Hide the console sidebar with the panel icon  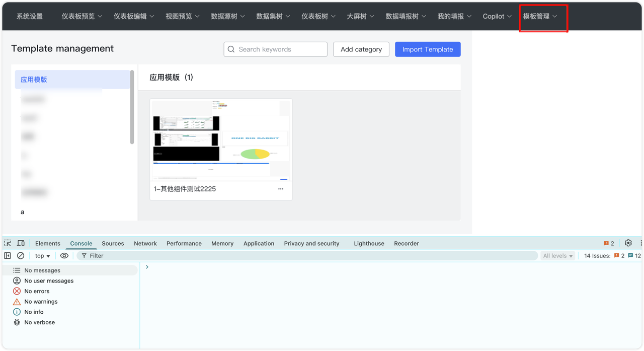[7, 255]
